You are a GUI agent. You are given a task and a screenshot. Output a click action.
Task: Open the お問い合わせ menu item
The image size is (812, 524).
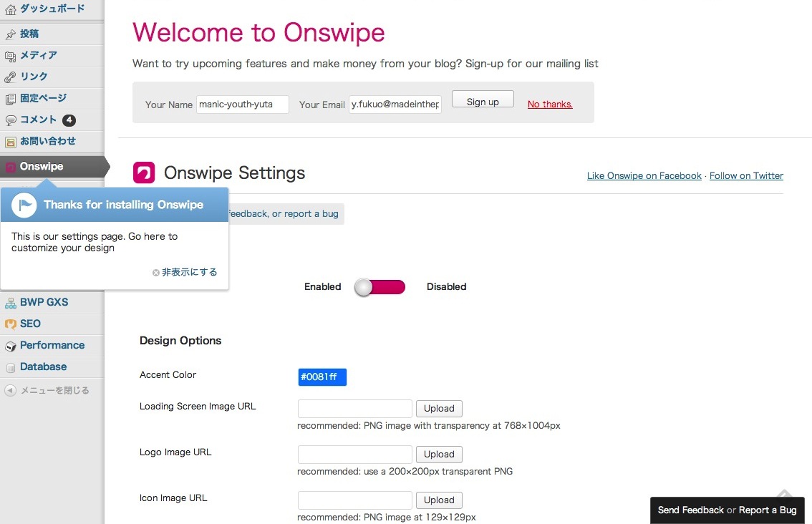tap(47, 142)
